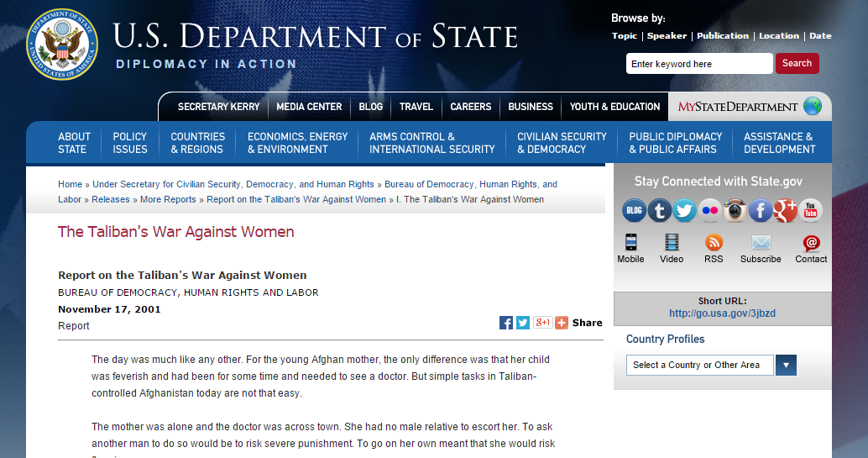The width and height of the screenshot is (868, 458).
Task: Click the Tumblr icon in Stay Connected
Action: click(659, 210)
